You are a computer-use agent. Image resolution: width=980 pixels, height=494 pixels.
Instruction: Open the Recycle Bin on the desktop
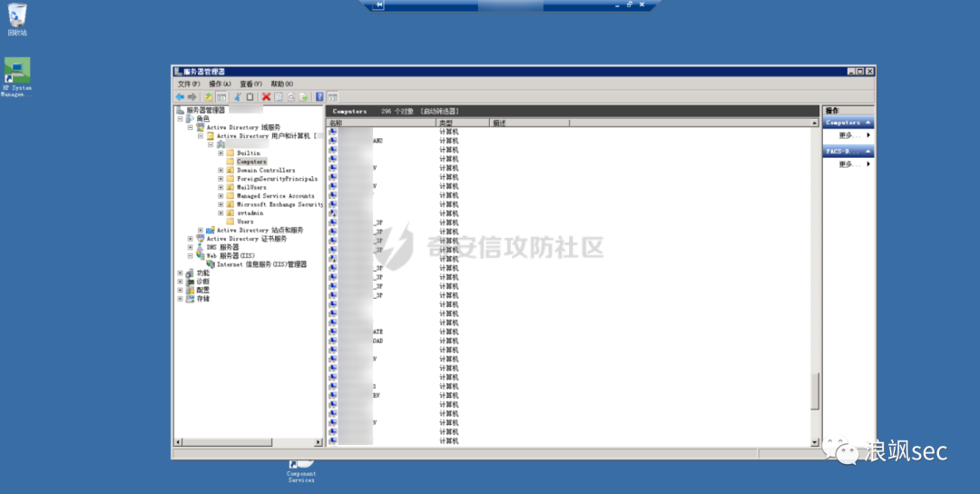[x=17, y=19]
